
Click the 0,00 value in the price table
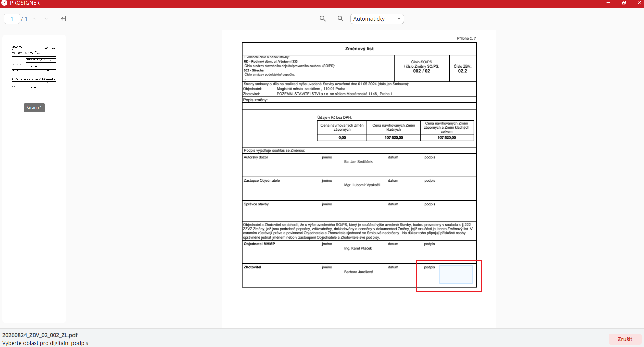pyautogui.click(x=342, y=138)
